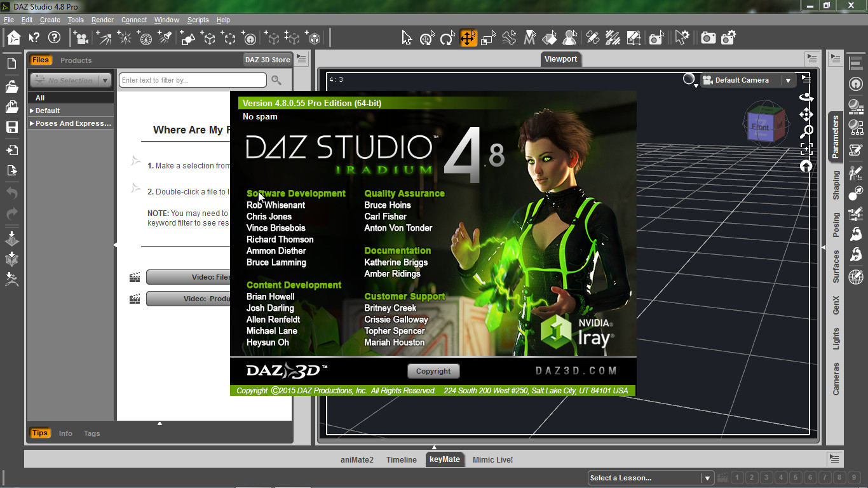Click the viewport pan arrows control
The height and width of the screenshot is (488, 868).
click(x=806, y=114)
